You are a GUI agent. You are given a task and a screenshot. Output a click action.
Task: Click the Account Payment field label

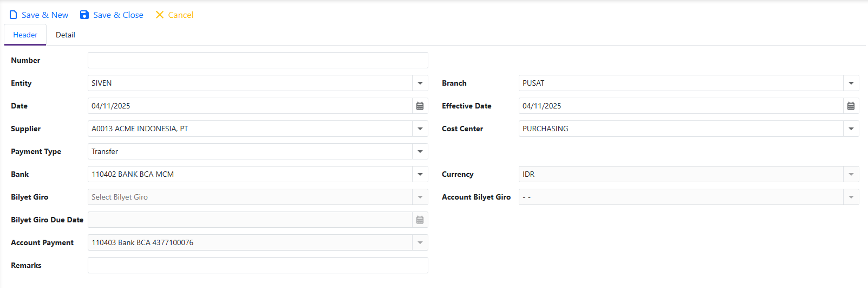click(x=42, y=242)
